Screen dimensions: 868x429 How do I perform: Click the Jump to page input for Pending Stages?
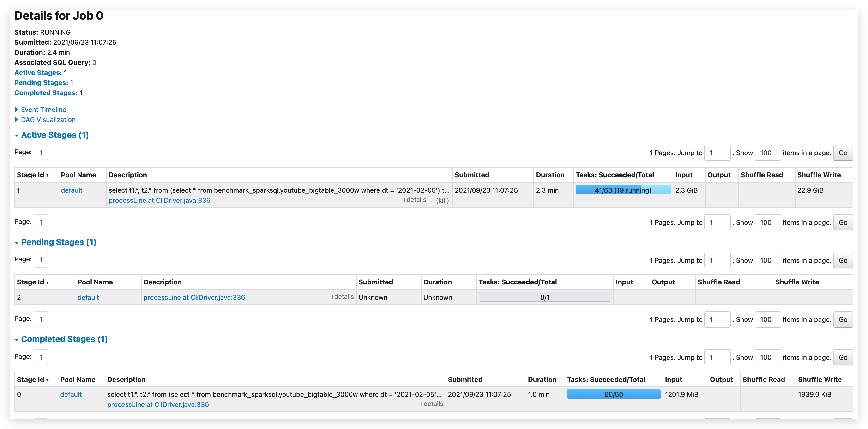[x=717, y=260]
